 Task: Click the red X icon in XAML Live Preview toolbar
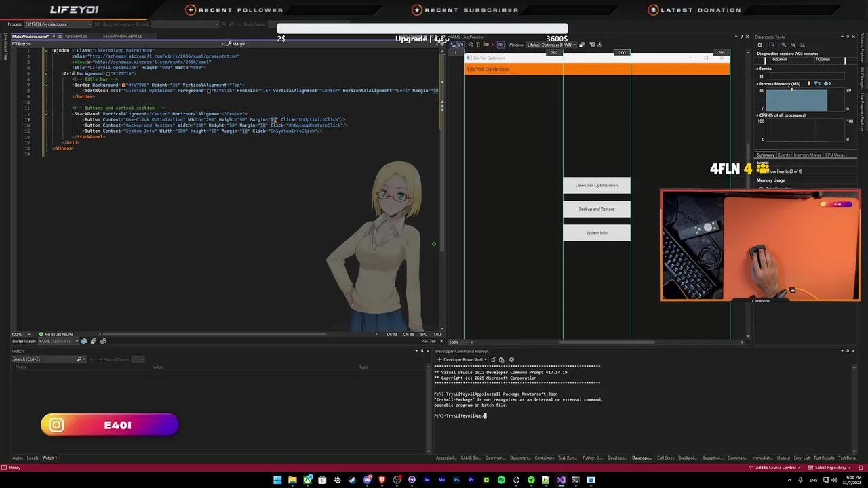[493, 45]
